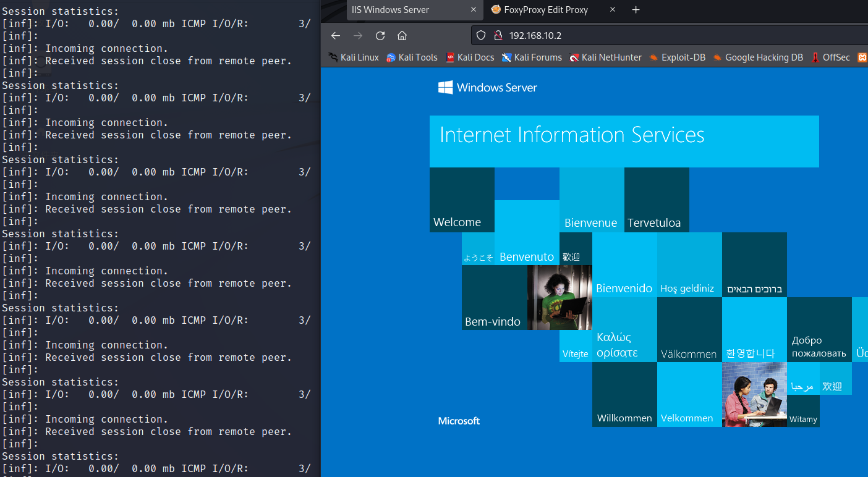Open the Kali Linux bookmark
This screenshot has width=868, height=477.
click(354, 57)
